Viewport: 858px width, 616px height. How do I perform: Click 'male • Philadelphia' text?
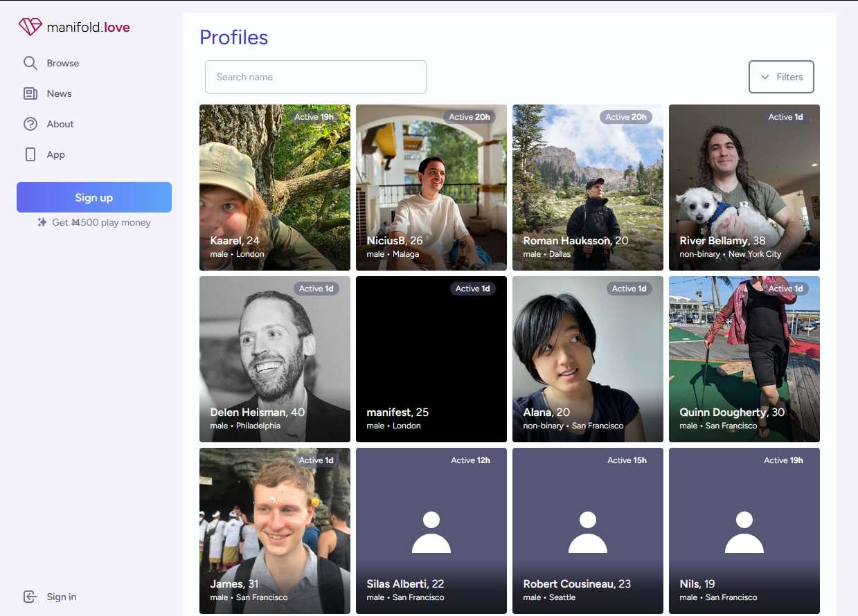click(245, 426)
